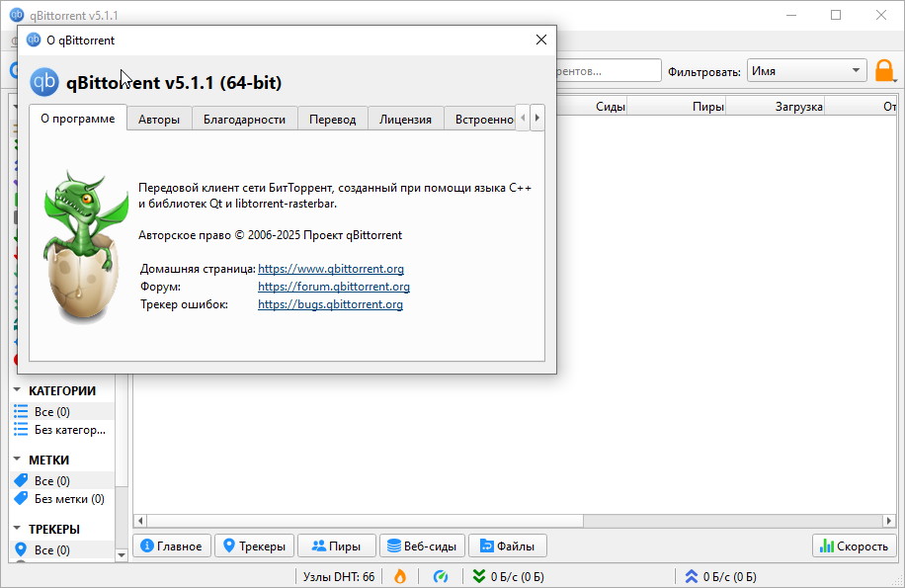The image size is (905, 588).
Task: Click the list icon beside Без категории
Action: [x=21, y=430]
